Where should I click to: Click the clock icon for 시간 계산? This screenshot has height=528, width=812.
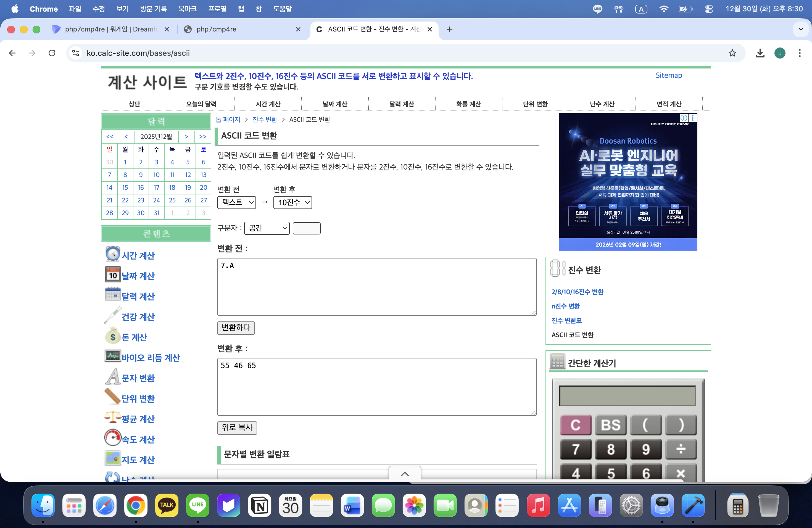[113, 254]
